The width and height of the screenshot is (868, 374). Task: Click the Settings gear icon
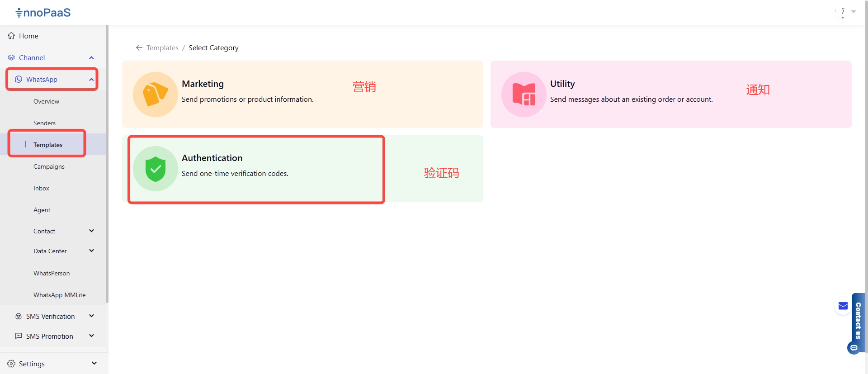tap(11, 364)
